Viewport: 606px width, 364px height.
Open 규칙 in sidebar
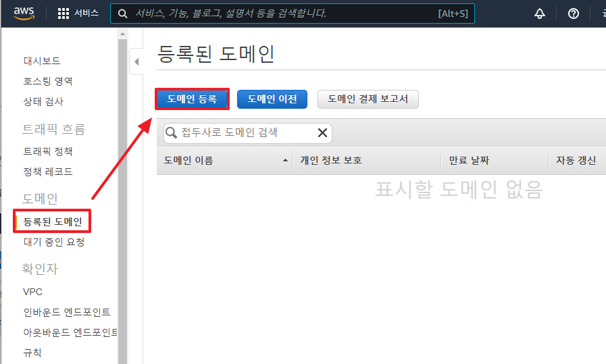(x=32, y=353)
